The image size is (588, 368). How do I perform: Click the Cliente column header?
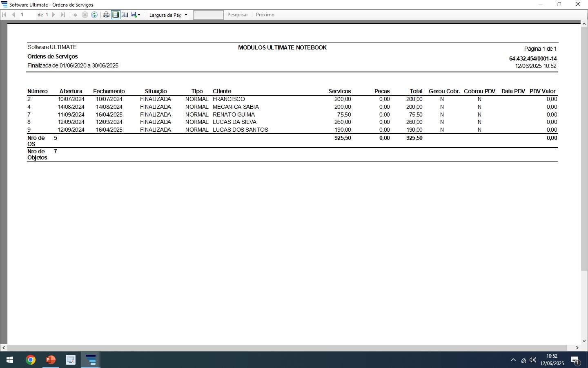point(222,91)
